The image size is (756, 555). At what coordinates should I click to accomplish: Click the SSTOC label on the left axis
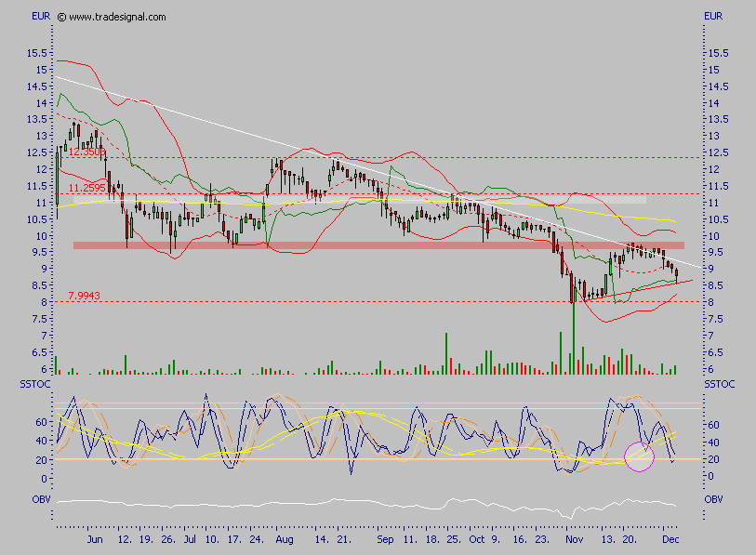click(34, 384)
